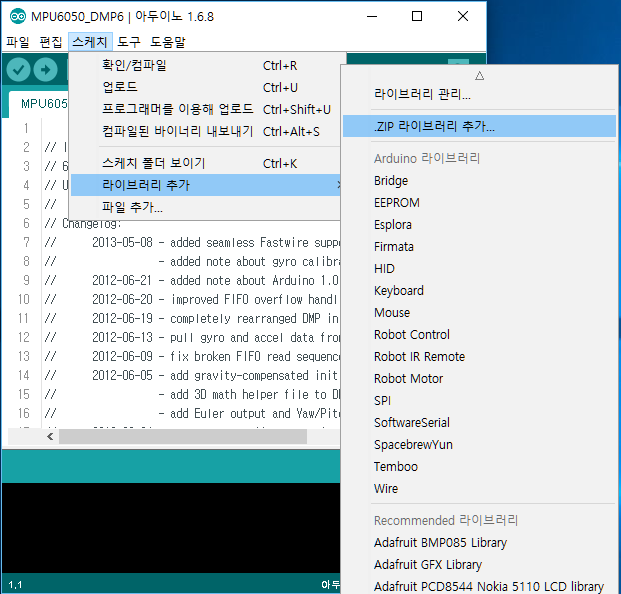Include the Robot IR Remote library
The width and height of the screenshot is (621, 594).
pos(479,356)
